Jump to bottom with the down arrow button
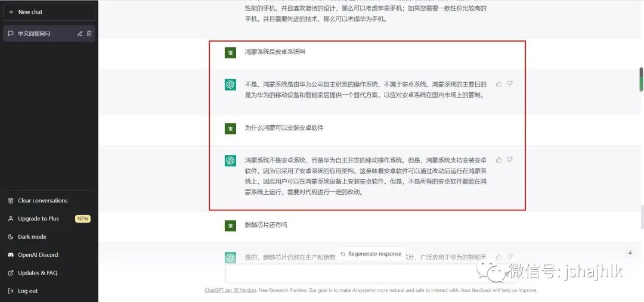This screenshot has height=302, width=644. point(630,253)
